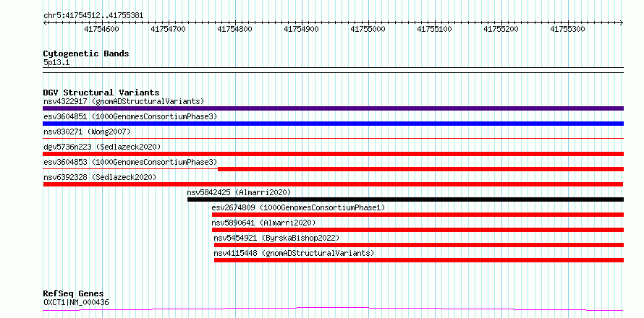Click the right arrowhead of the ruler

pos(622,23)
